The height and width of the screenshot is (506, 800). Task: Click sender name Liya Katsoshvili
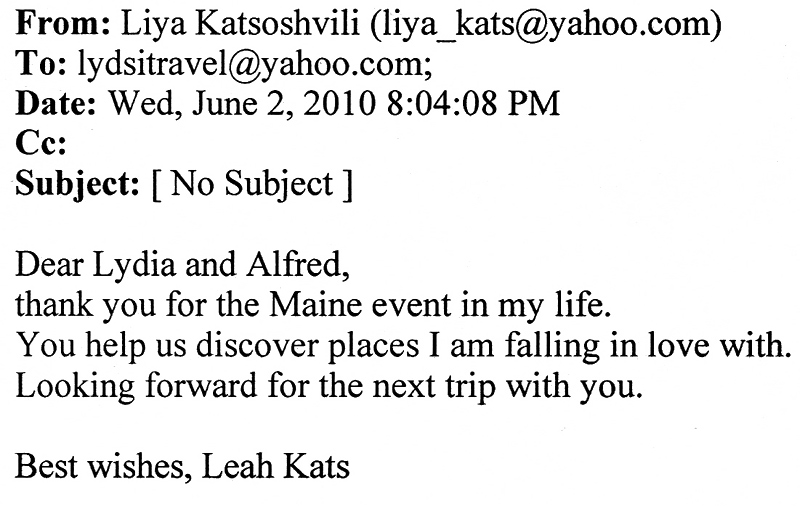click(x=240, y=24)
